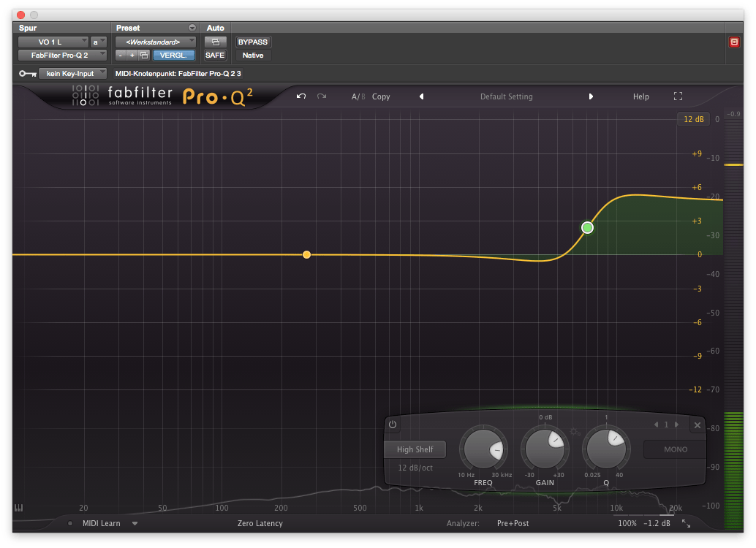Click the GAIN knob
Viewport: 756px width, 548px height.
tap(545, 449)
